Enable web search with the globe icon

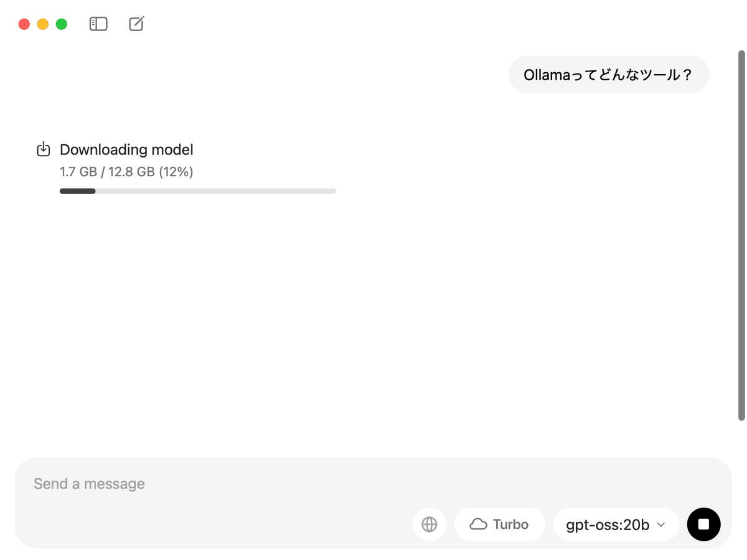point(430,525)
